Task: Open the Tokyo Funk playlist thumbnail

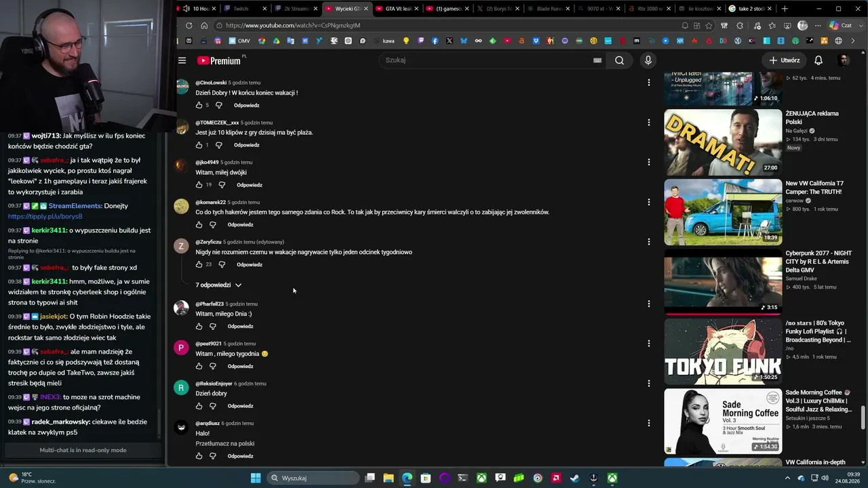Action: (x=723, y=352)
